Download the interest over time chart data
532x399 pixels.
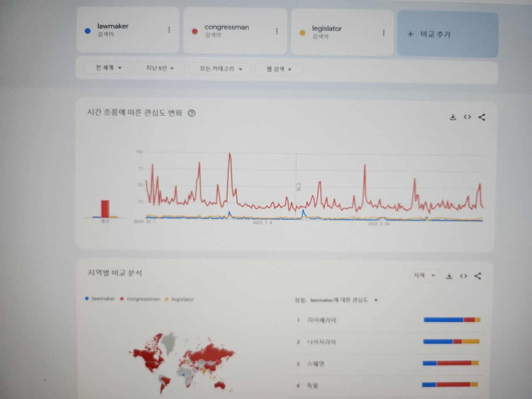[x=453, y=117]
